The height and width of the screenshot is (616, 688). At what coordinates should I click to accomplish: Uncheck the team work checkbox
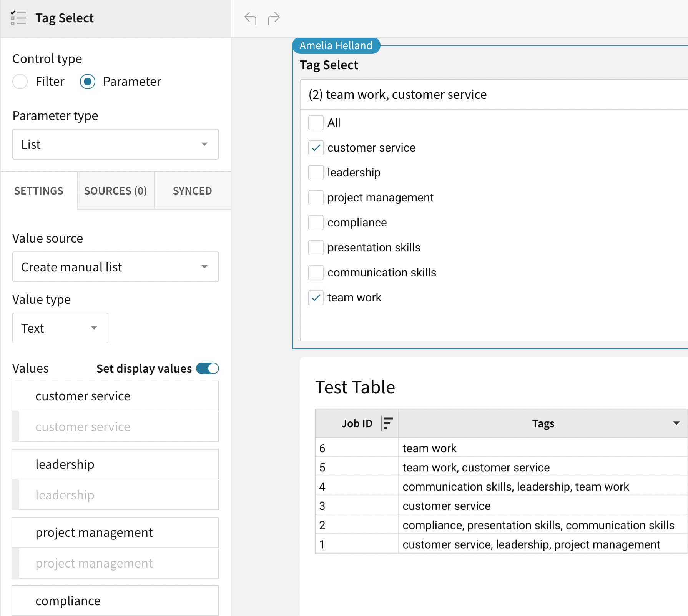point(316,298)
